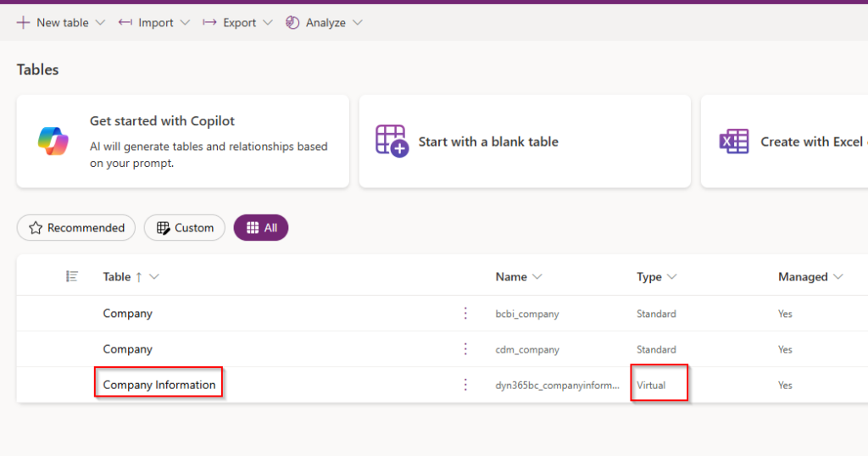Open more options for bcbi_company row
The image size is (868, 456).
[465, 314]
